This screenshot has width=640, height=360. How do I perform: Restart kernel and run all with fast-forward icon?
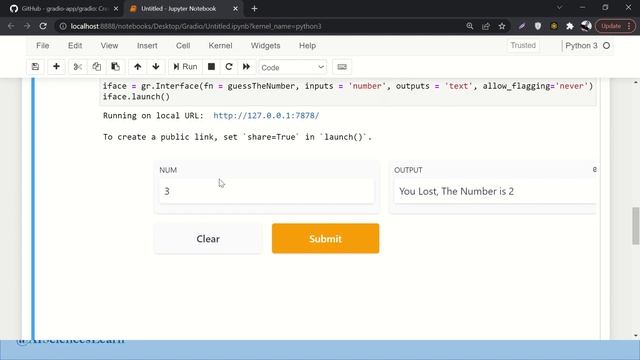(246, 67)
